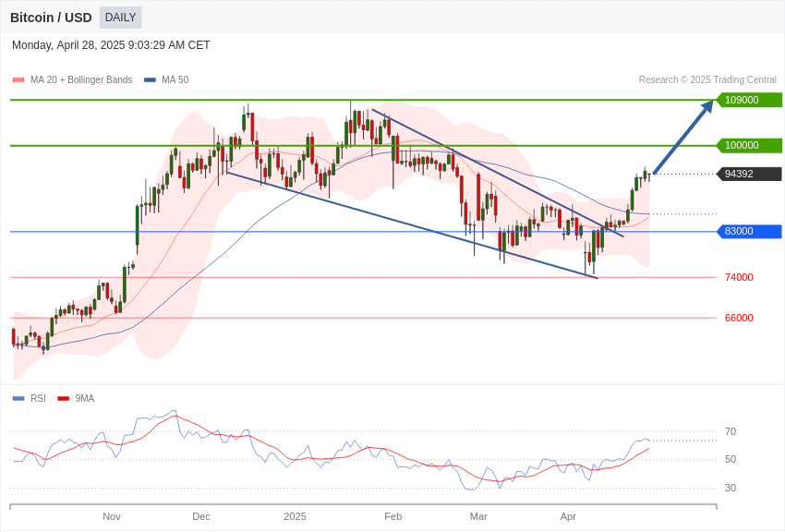
Task: Click the 'Mar' label on the time axis
Action: 478,516
